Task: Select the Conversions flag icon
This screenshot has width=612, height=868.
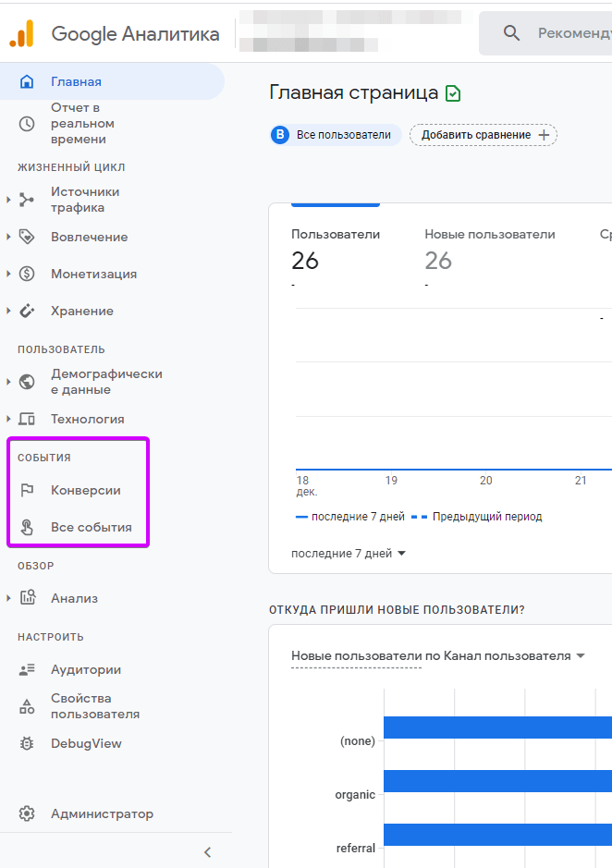Action: click(27, 491)
